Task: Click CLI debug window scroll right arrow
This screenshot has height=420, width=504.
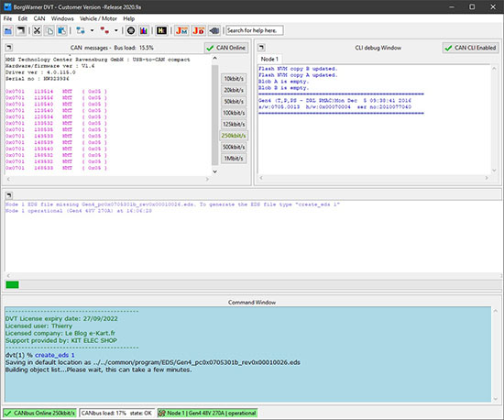Action: coord(487,178)
